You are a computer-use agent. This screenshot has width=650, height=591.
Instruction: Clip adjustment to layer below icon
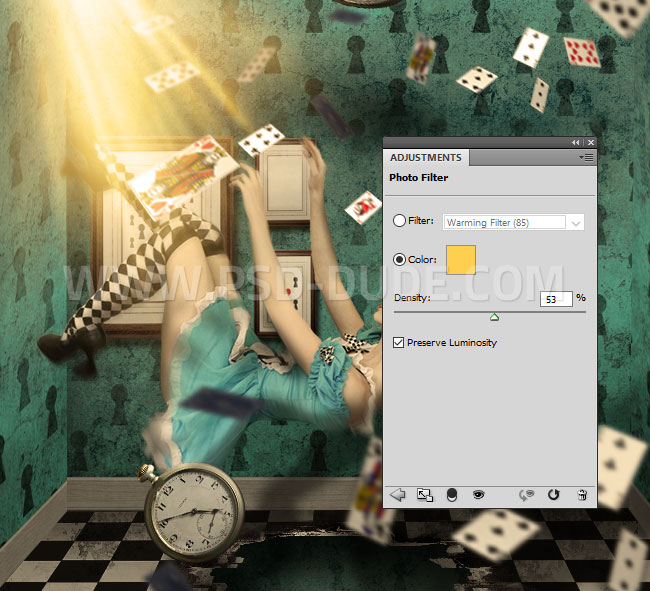coord(452,495)
